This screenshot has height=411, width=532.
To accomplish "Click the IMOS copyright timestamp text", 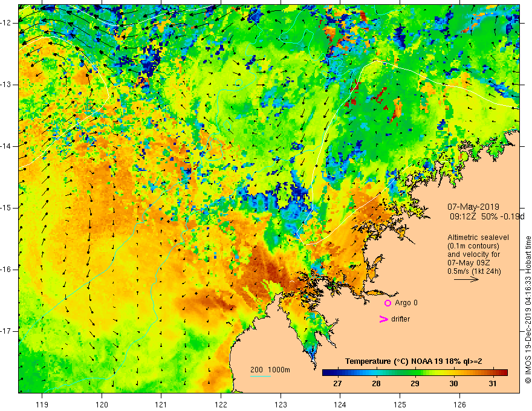I will pos(528,310).
